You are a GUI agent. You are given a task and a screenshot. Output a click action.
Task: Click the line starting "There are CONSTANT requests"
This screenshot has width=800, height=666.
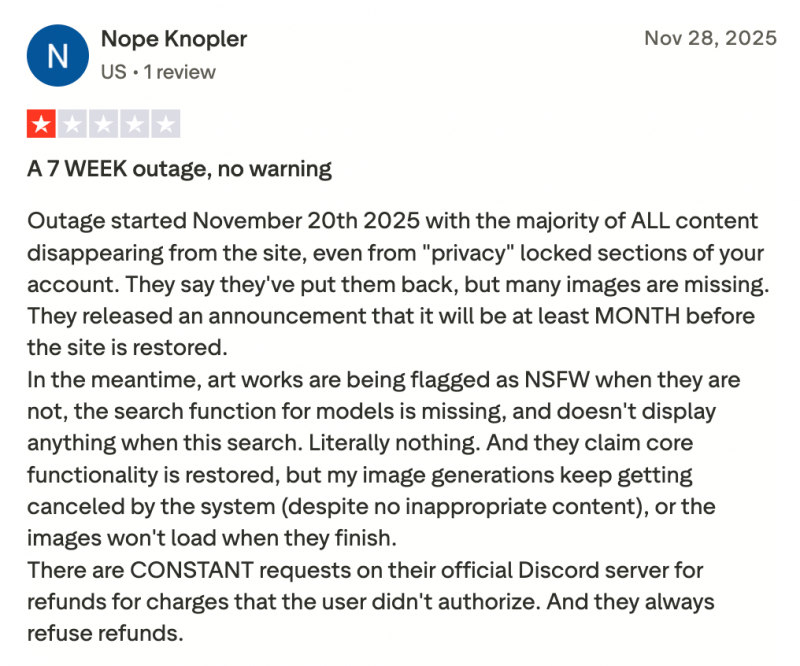pos(365,571)
